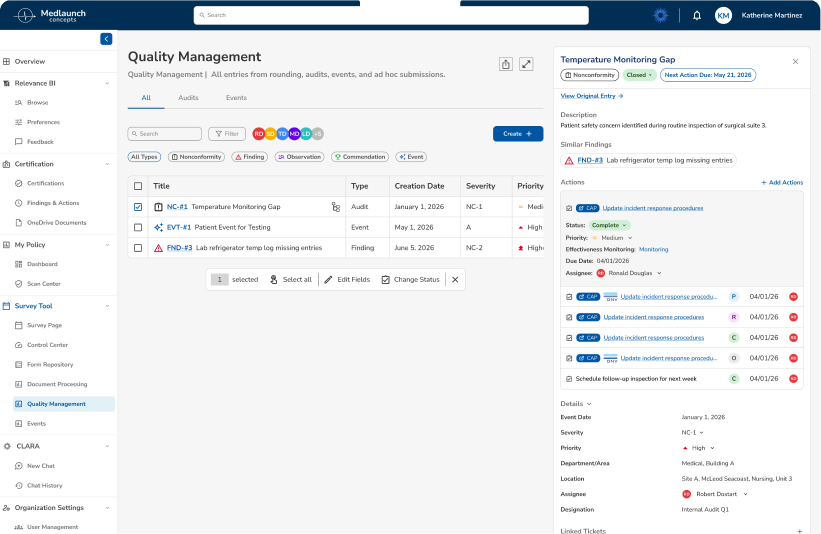Click the Edit Fields pencil action
Screen dimensions: 821x534
[x=347, y=280]
